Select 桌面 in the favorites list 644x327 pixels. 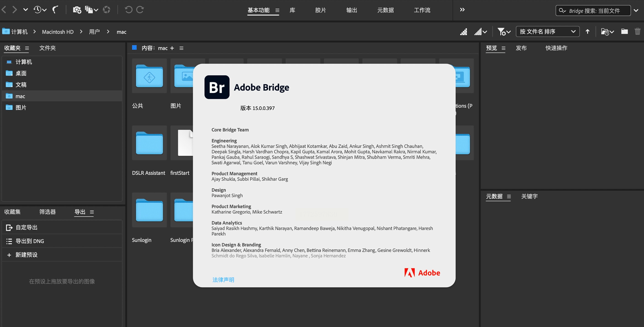(62, 73)
